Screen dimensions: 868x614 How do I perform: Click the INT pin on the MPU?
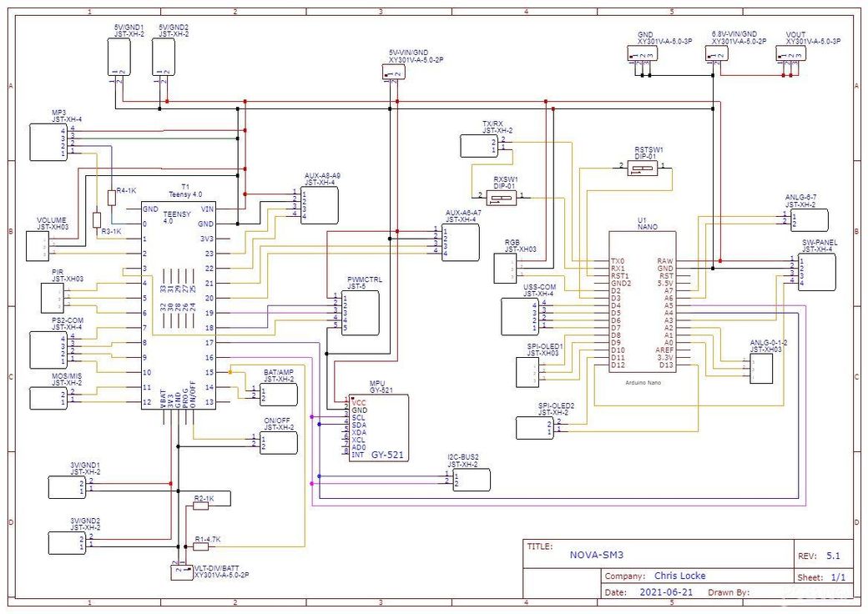(357, 455)
